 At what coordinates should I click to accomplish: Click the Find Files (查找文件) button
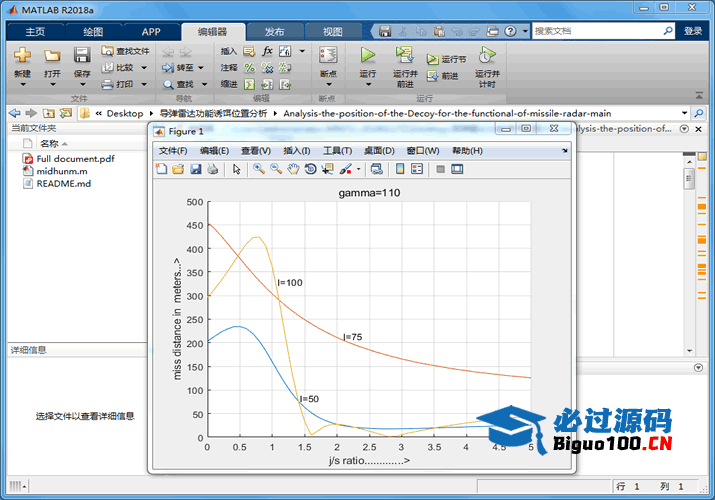(125, 51)
